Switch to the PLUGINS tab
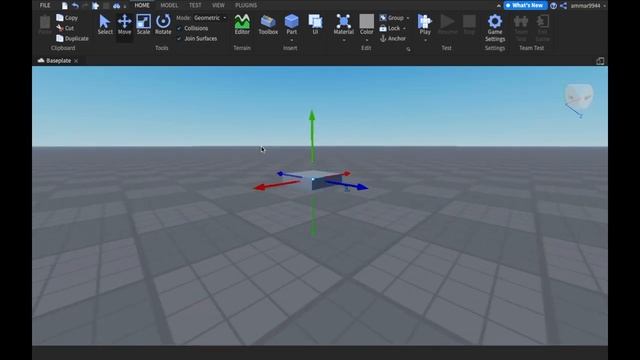640x360 pixels. [246, 5]
